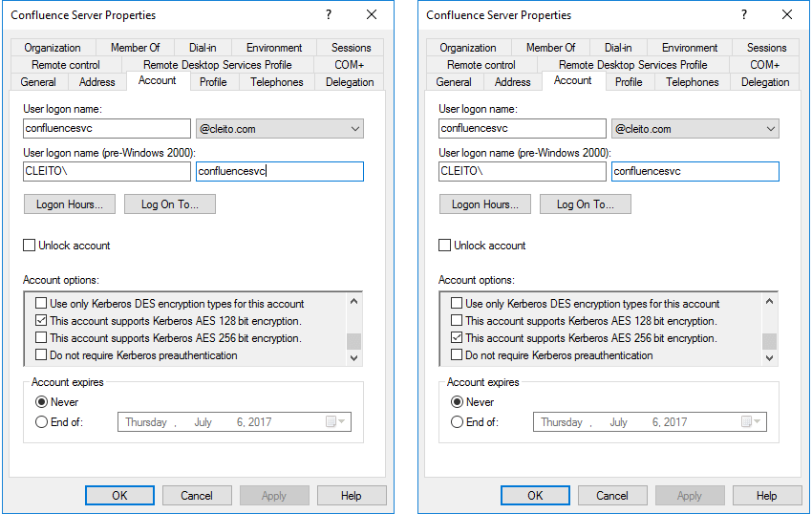Check AES 128 bit encryption in right dialog
Screen dimensions: 812x514
point(457,320)
